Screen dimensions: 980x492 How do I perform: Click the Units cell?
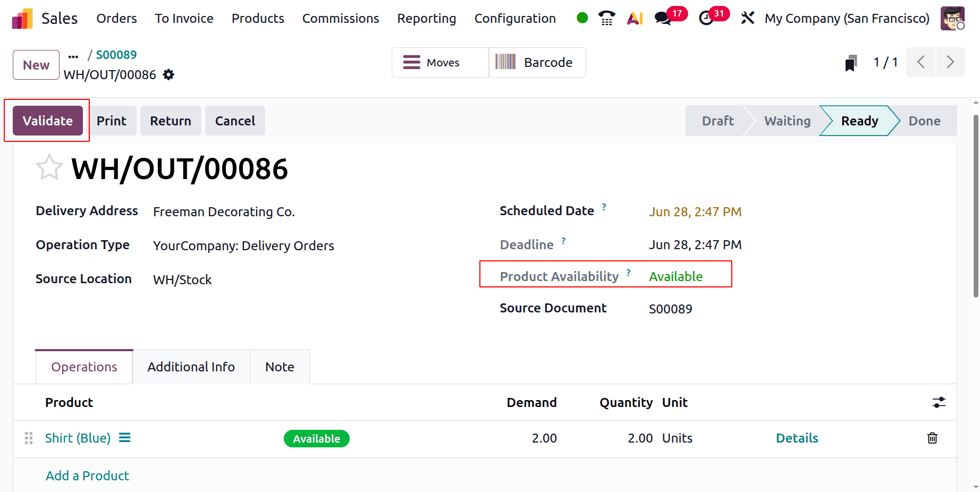[677, 438]
